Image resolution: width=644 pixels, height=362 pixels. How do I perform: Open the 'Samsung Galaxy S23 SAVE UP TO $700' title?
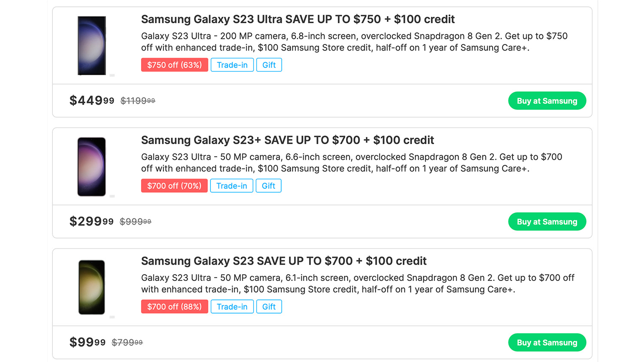point(283,261)
